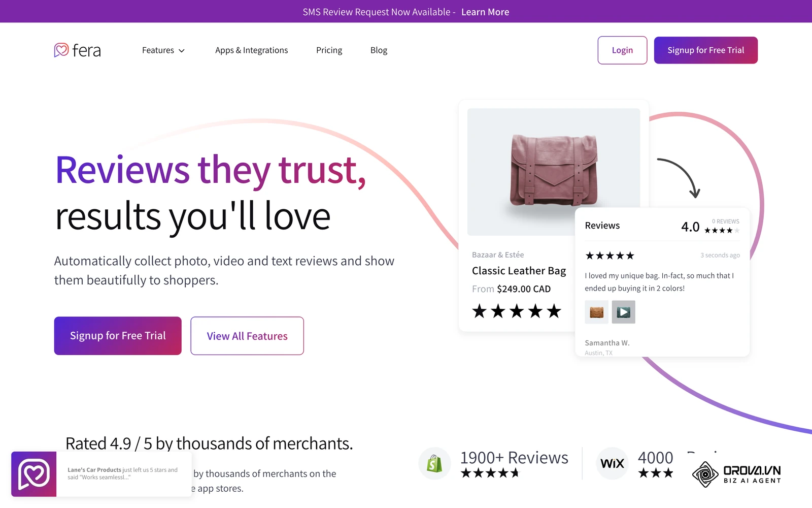Click the 1900+ Reviews text
The image size is (812, 508).
(x=514, y=457)
